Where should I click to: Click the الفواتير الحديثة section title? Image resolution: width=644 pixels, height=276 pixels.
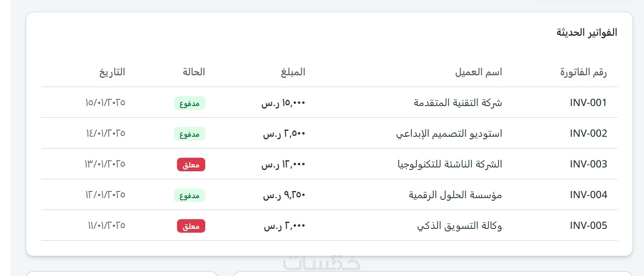click(587, 32)
